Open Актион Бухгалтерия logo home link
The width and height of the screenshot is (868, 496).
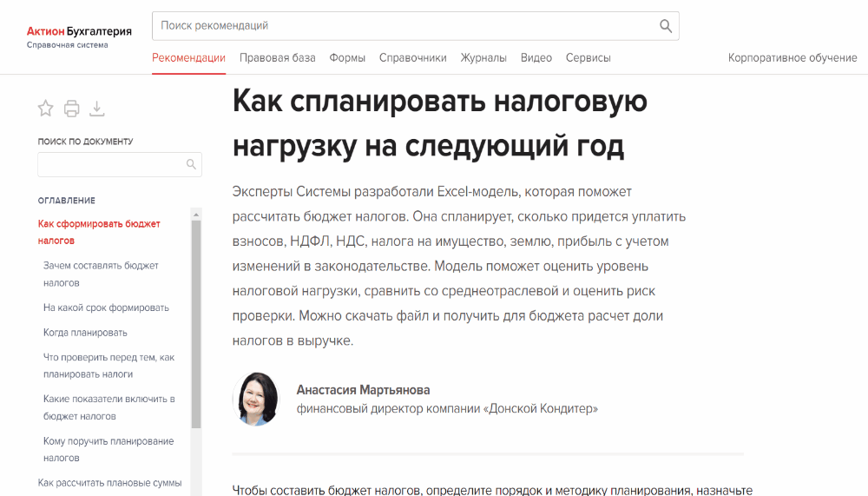click(79, 31)
